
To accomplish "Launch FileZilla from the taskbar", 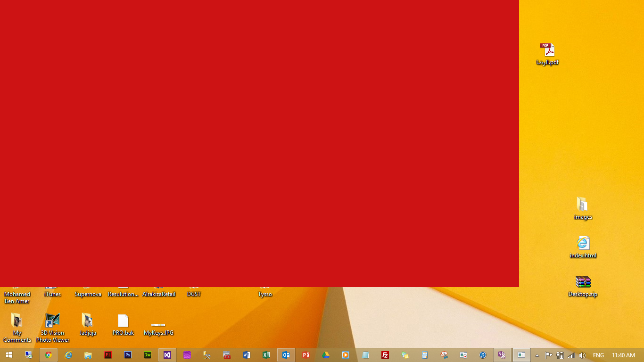I will click(x=385, y=355).
